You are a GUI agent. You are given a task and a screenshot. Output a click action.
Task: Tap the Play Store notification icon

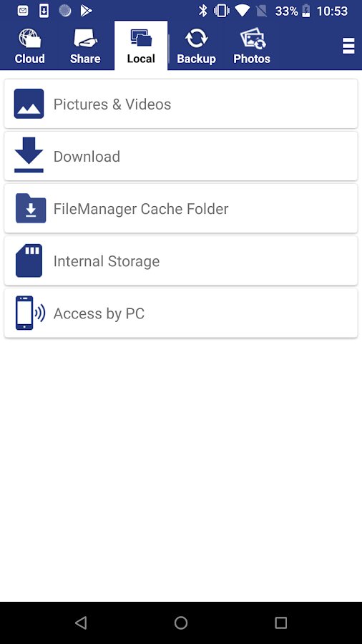[86, 11]
